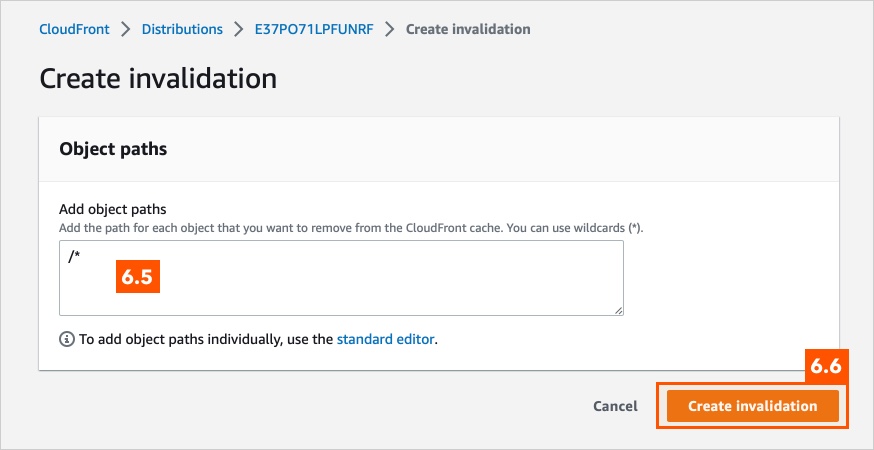
Task: Click the Add object paths field label
Action: [x=113, y=210]
